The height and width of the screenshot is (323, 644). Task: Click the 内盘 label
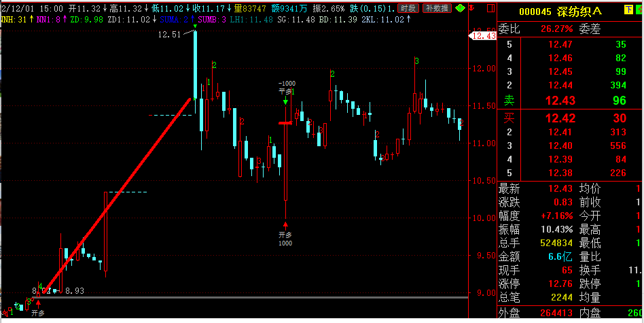point(590,313)
